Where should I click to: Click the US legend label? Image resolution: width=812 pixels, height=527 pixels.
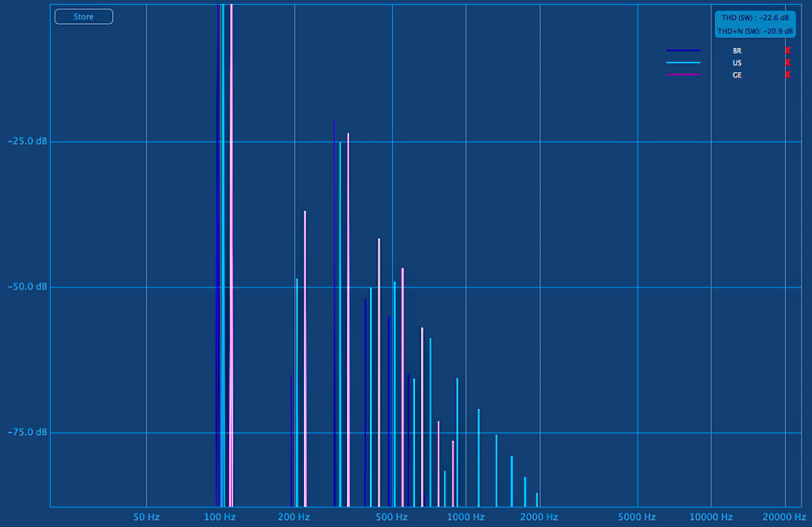[737, 62]
